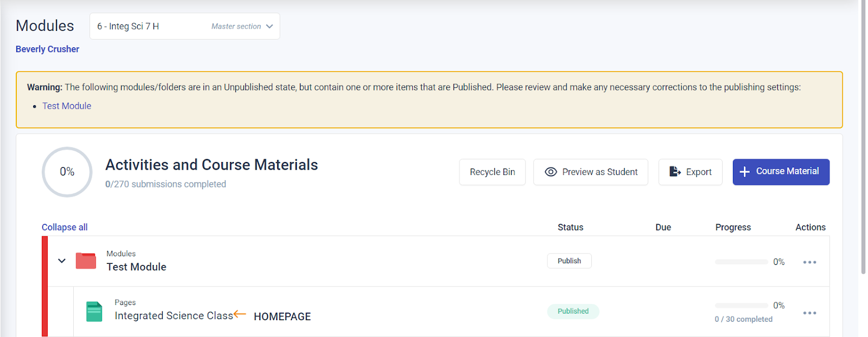
Task: Click Collapse all modules link
Action: click(65, 228)
